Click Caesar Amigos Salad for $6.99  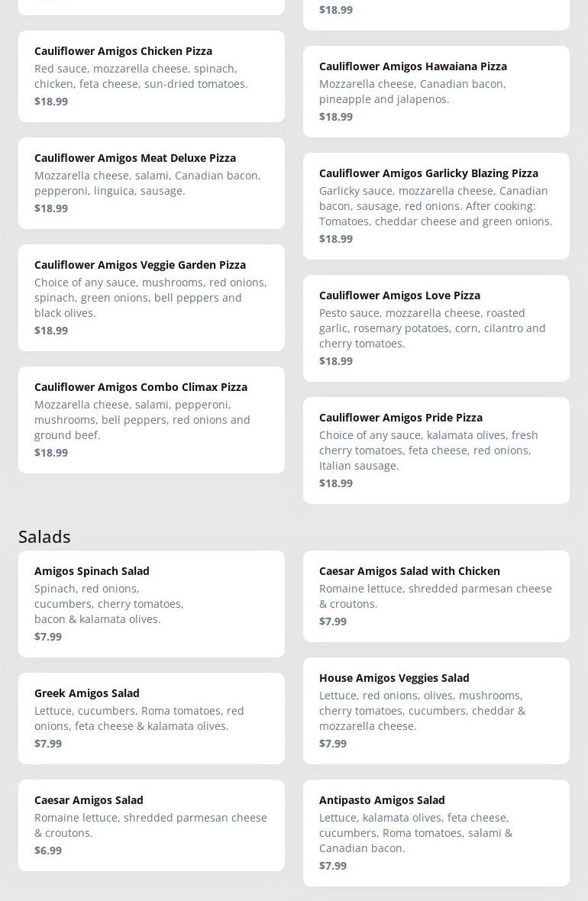151,825
